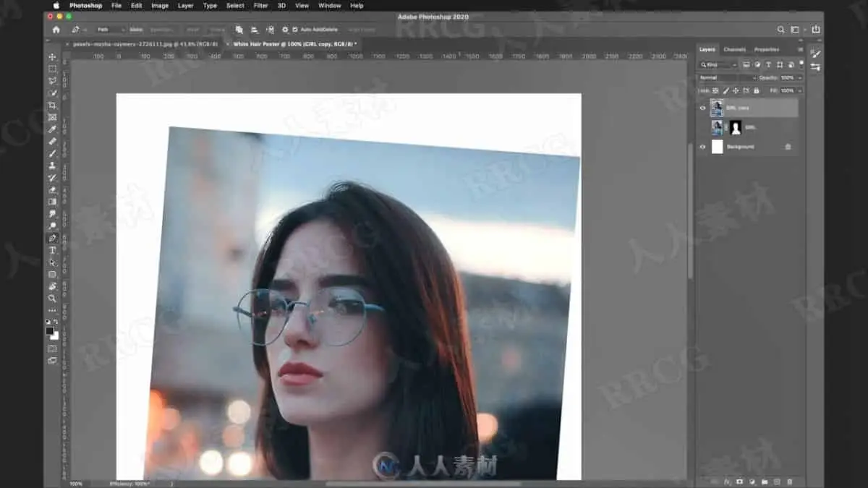The image size is (868, 488).
Task: Select the Horizontal Type tool
Action: [x=52, y=250]
